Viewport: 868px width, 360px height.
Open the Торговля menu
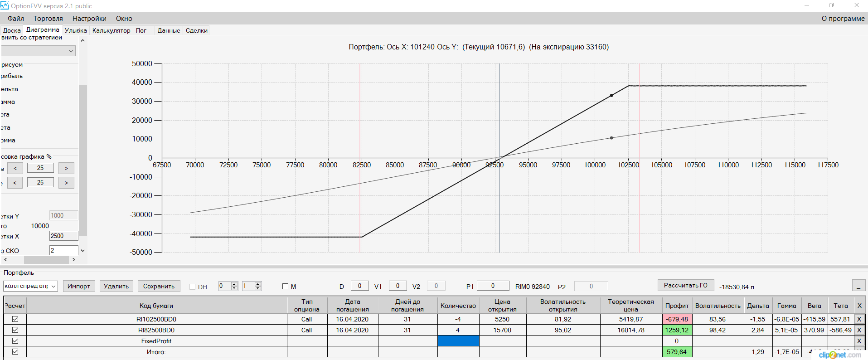48,19
